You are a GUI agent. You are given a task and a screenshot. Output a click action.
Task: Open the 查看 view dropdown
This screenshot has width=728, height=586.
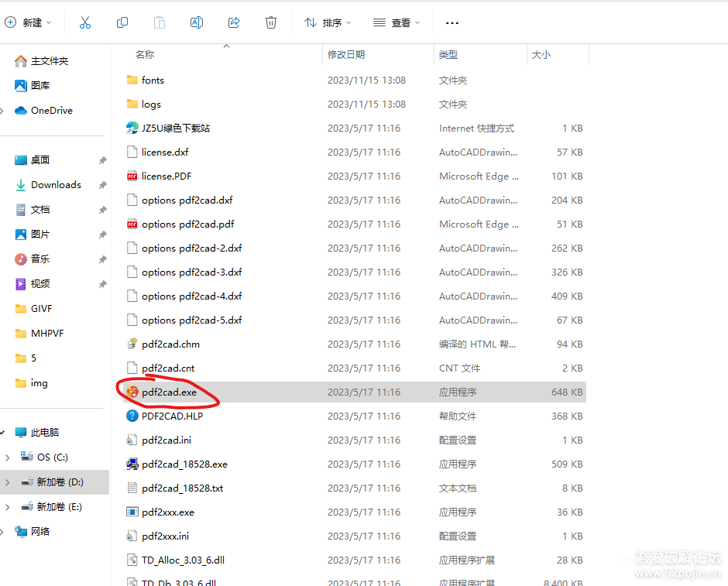pyautogui.click(x=397, y=22)
